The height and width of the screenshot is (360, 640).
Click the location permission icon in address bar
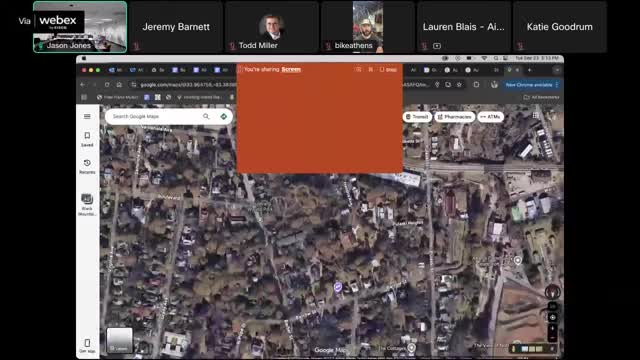437,84
